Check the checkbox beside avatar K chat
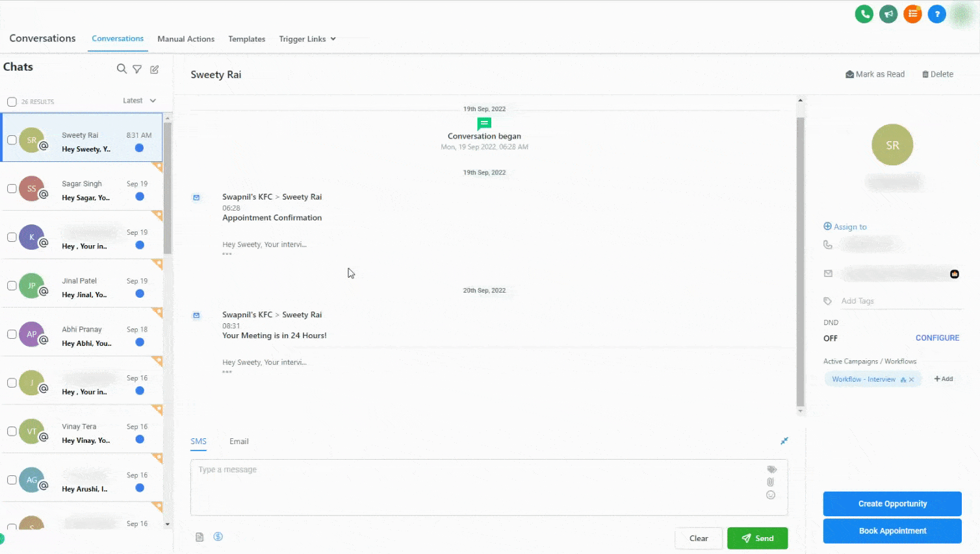Image resolution: width=980 pixels, height=554 pixels. (12, 237)
